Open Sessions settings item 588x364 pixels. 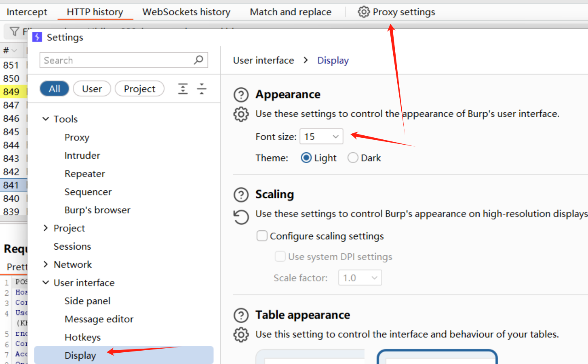[72, 246]
